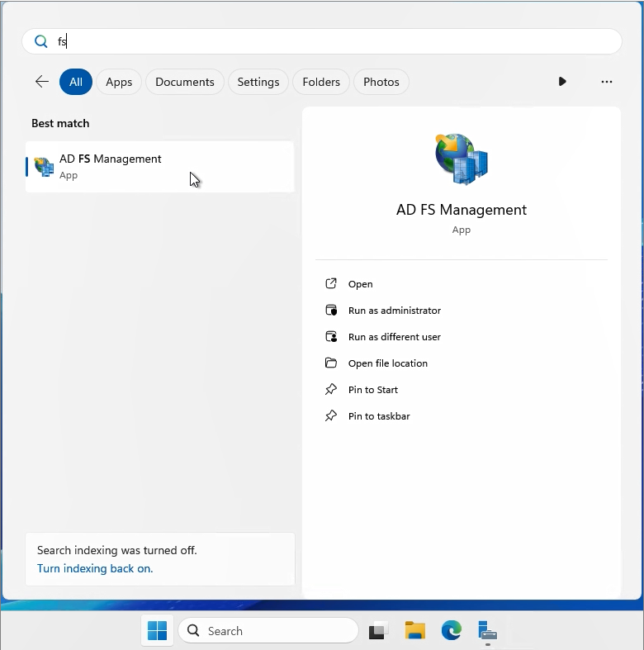Switch to the Folders filter

pos(321,82)
